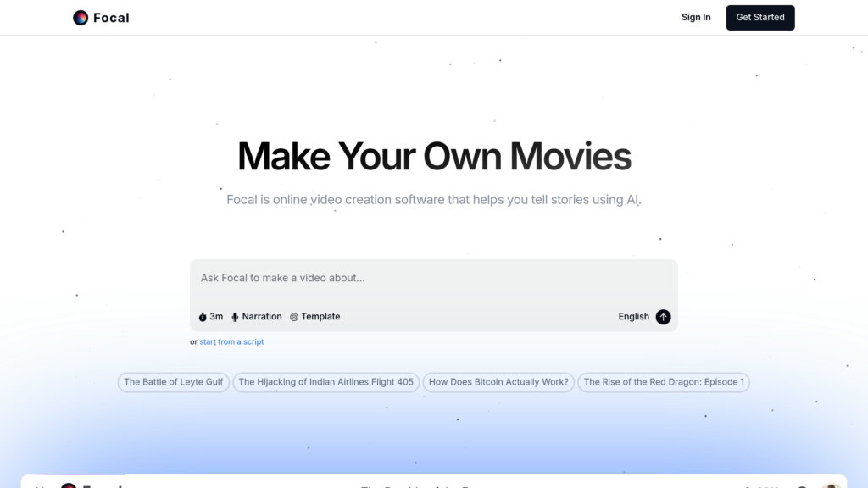Pick How Does Bitcoin Actually Work? suggestion
This screenshot has width=868, height=488.
(498, 382)
